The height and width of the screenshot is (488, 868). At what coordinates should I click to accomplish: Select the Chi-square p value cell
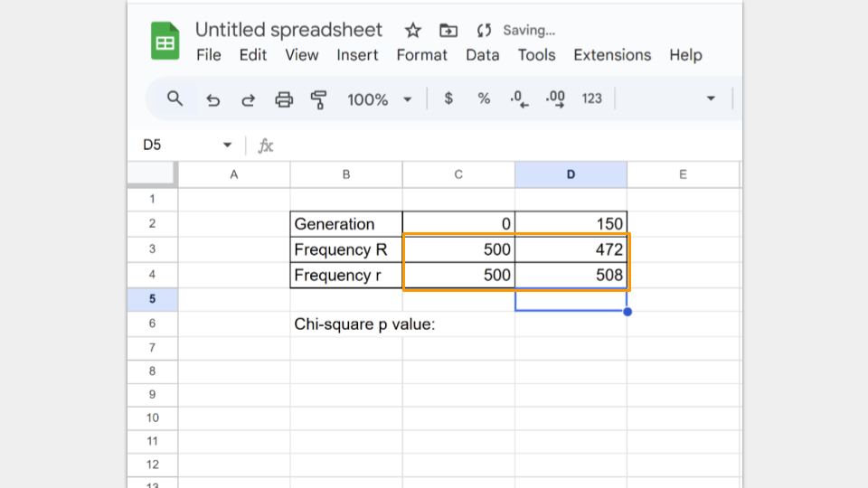[346, 324]
